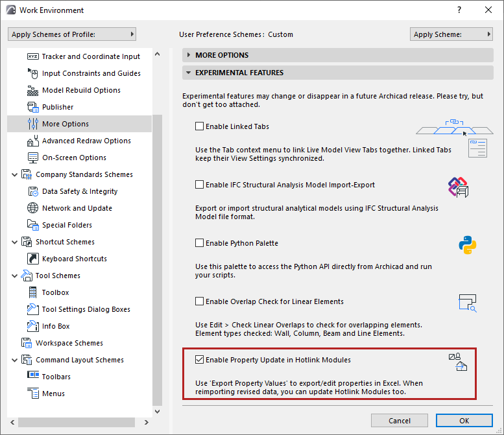The image size is (504, 435).
Task: Click the Toolbars icon in the tree
Action: coord(33,375)
